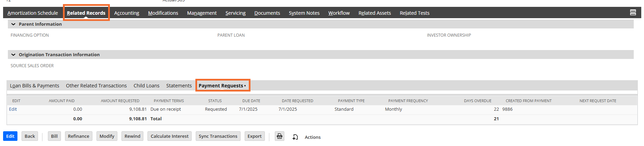The height and width of the screenshot is (146, 644).
Task: Click the Days Overdue column header
Action: point(477,101)
